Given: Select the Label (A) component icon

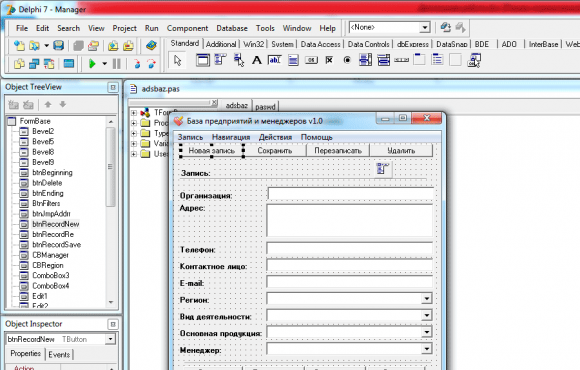Looking at the screenshot, I should click(x=257, y=60).
